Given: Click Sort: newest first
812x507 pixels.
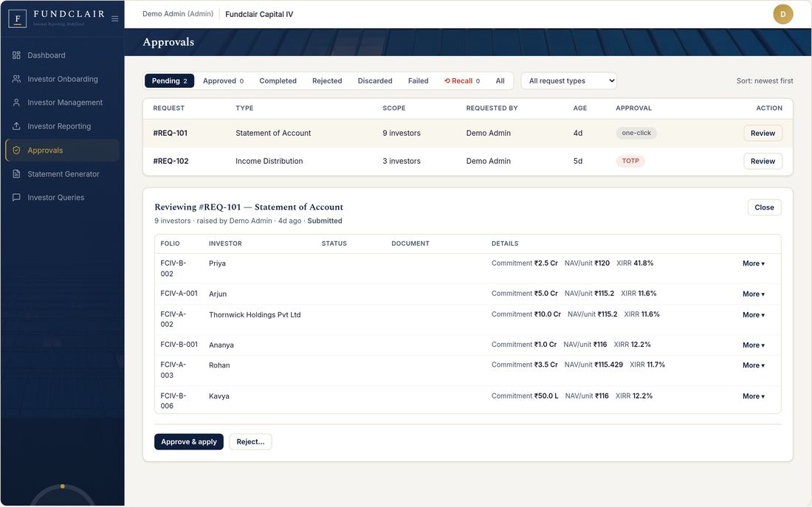Looking at the screenshot, I should (x=764, y=80).
